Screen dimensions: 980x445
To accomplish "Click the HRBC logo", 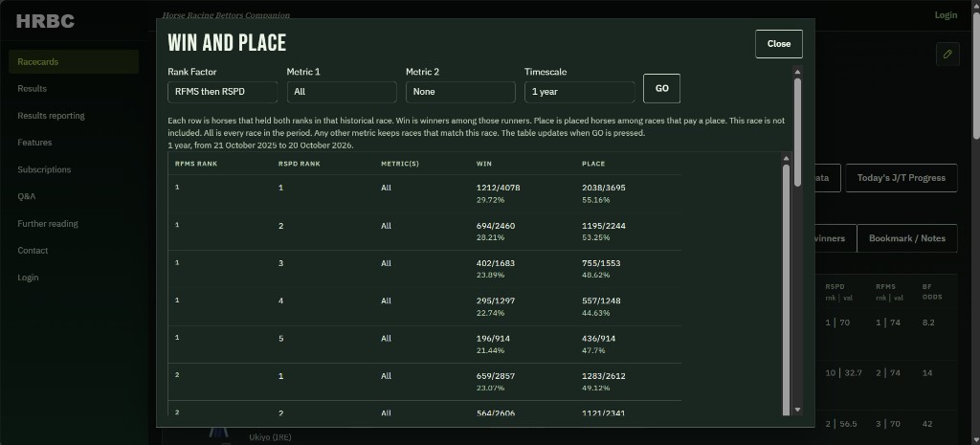I will point(45,21).
